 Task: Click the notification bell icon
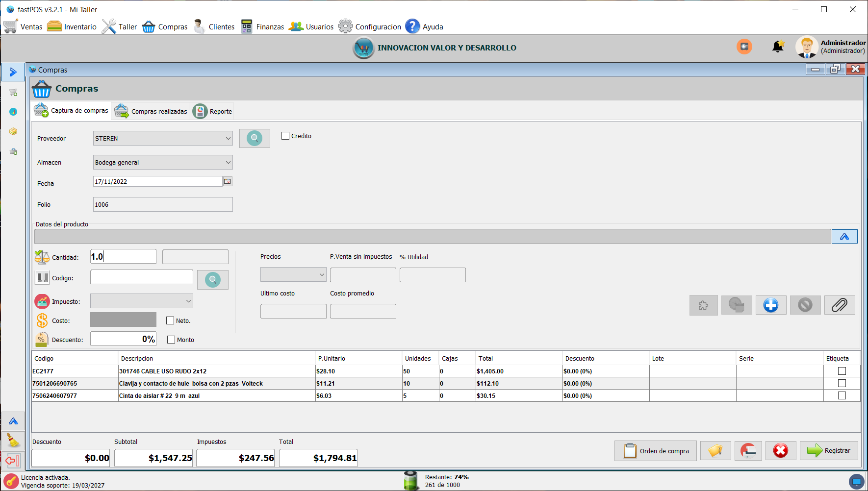click(777, 47)
